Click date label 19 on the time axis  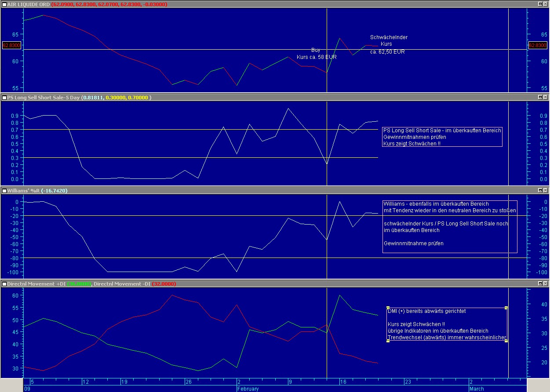coord(124,381)
